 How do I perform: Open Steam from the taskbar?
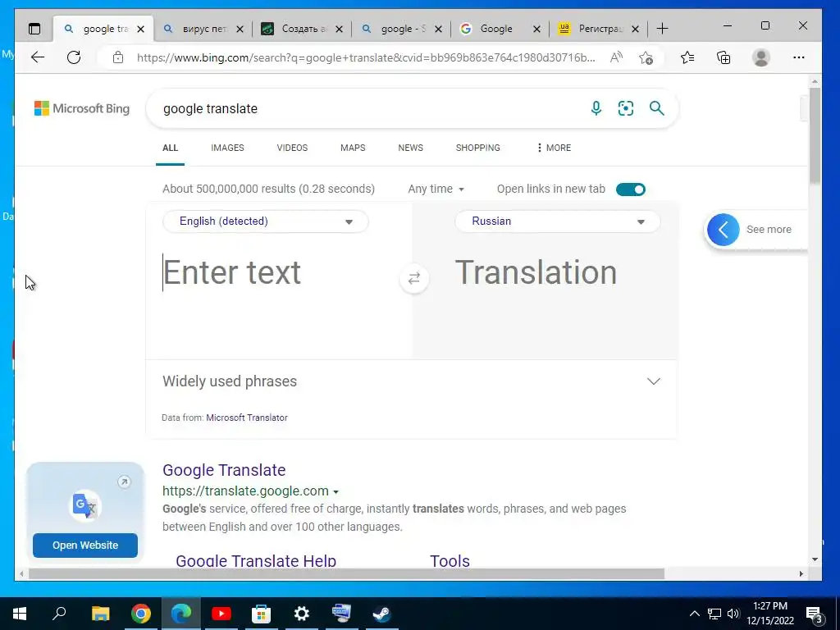(x=382, y=614)
